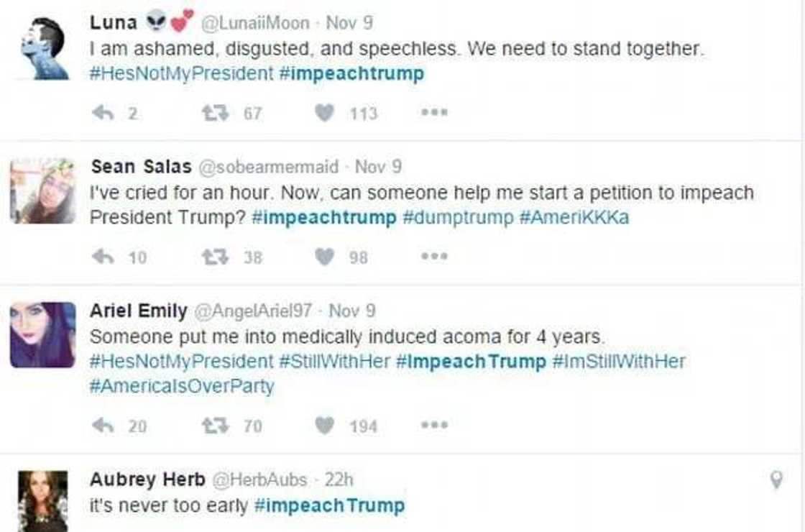Open the #AmeriKKKa hashtag link

pos(574,218)
